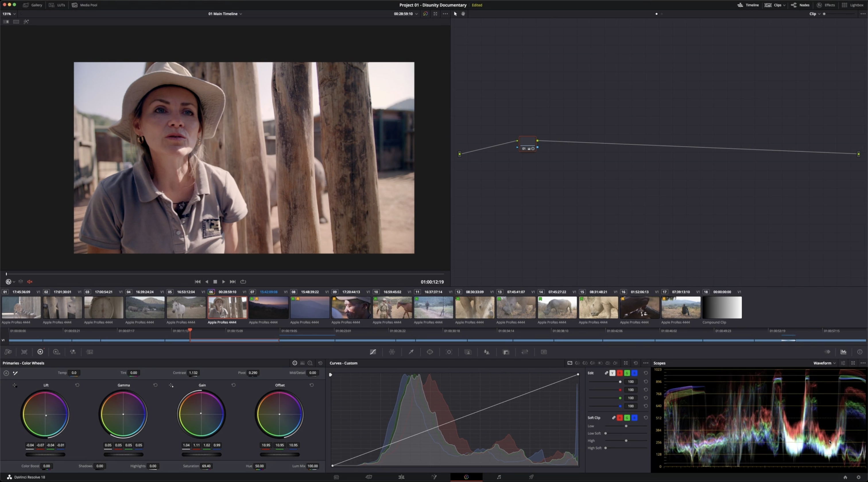Change scope type from Waveform
This screenshot has width=868, height=482.
pos(825,363)
